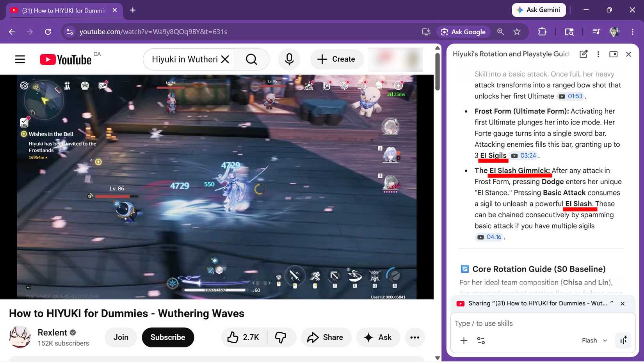Click the Ask button under the video

[378, 337]
